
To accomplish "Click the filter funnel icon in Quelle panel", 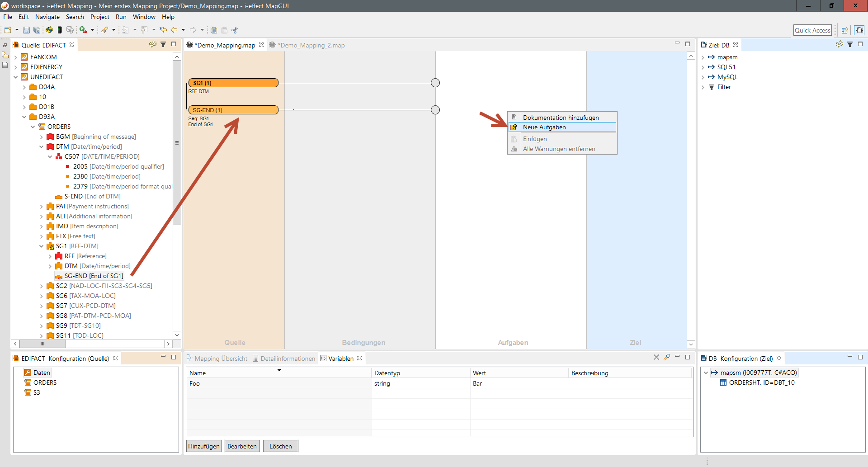I will pyautogui.click(x=163, y=44).
